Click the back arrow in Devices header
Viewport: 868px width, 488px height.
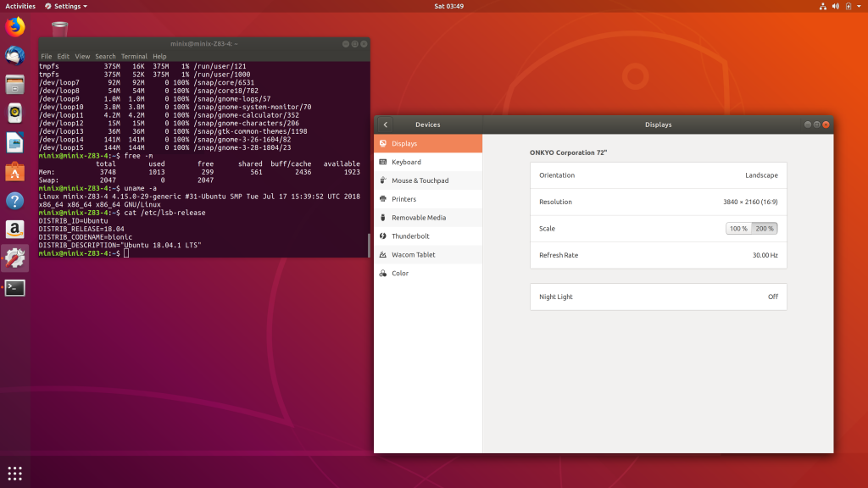[386, 125]
